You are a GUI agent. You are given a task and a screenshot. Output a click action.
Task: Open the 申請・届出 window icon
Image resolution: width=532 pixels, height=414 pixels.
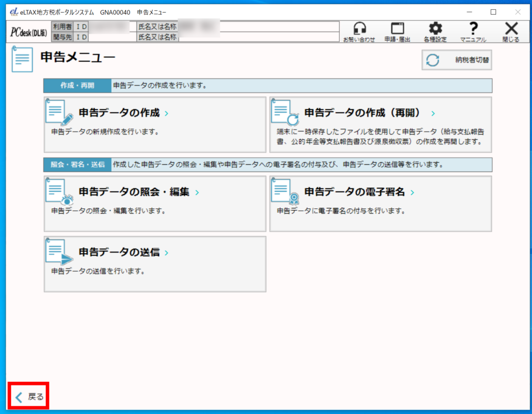397,29
